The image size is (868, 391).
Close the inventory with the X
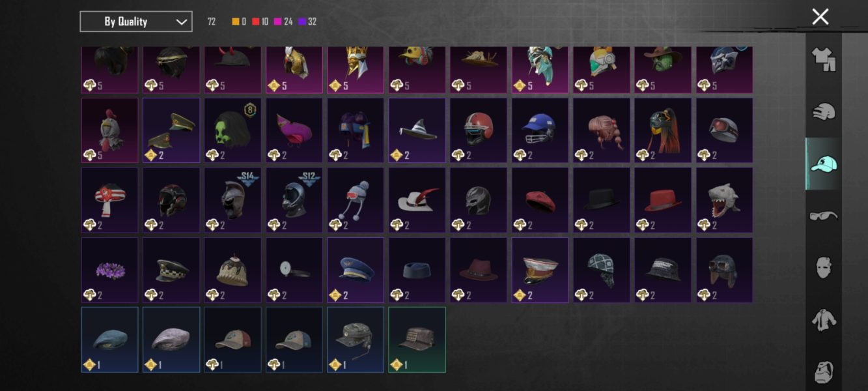(820, 17)
